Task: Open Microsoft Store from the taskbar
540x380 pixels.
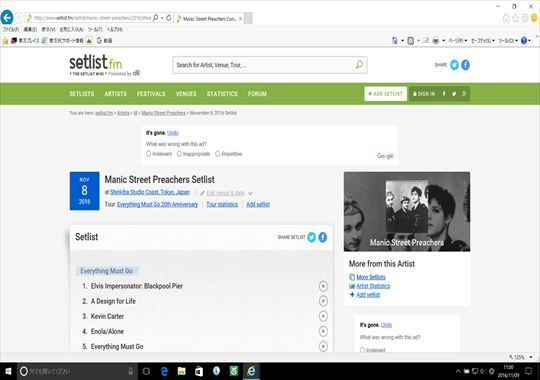Action: coord(199,371)
